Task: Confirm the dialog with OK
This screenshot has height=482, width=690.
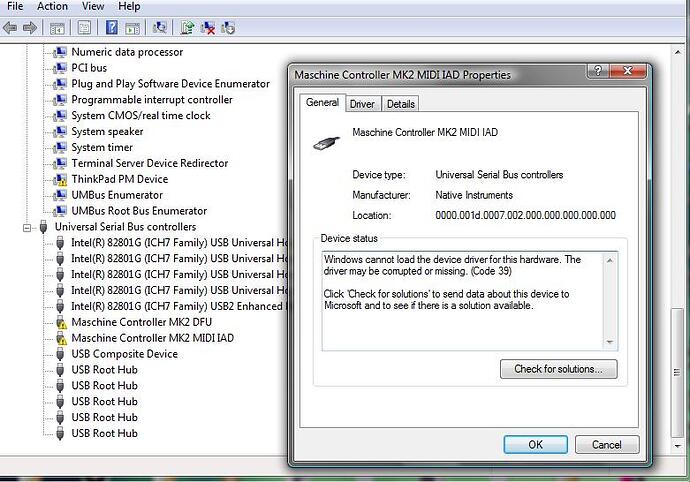Action: point(536,445)
